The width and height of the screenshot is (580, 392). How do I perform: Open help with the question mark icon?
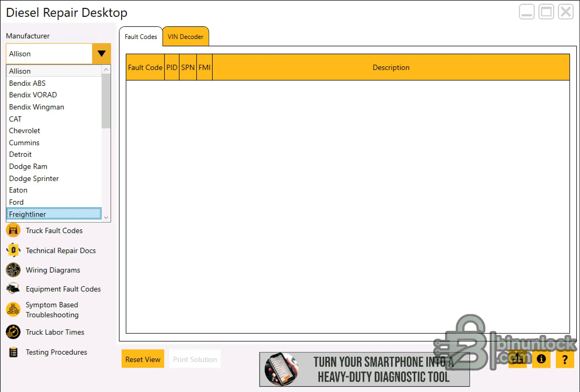565,359
